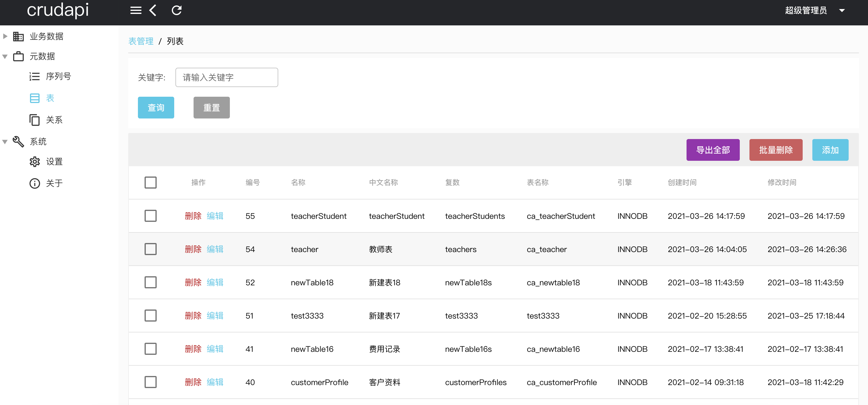Check the teacherStudent row checkbox
868x405 pixels.
pyautogui.click(x=150, y=216)
